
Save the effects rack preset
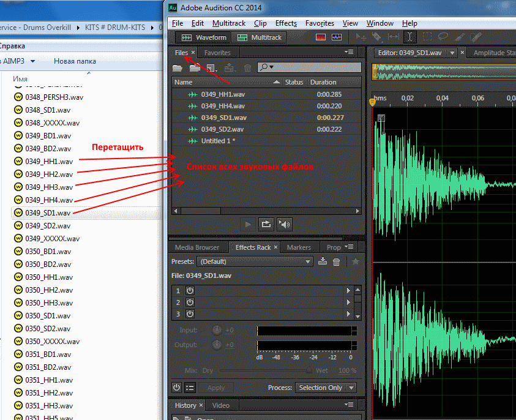coord(323,261)
